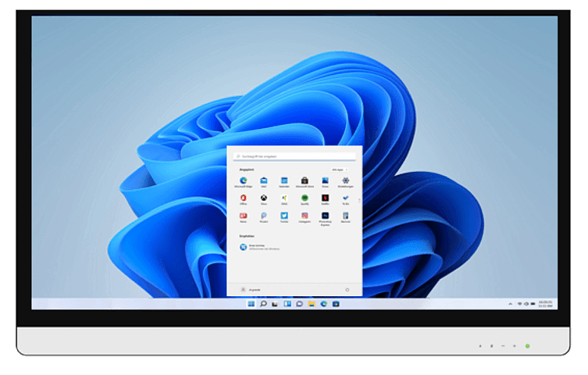The height and width of the screenshot is (375, 588).
Task: Open Spotify from pinned apps
Action: pos(305,199)
